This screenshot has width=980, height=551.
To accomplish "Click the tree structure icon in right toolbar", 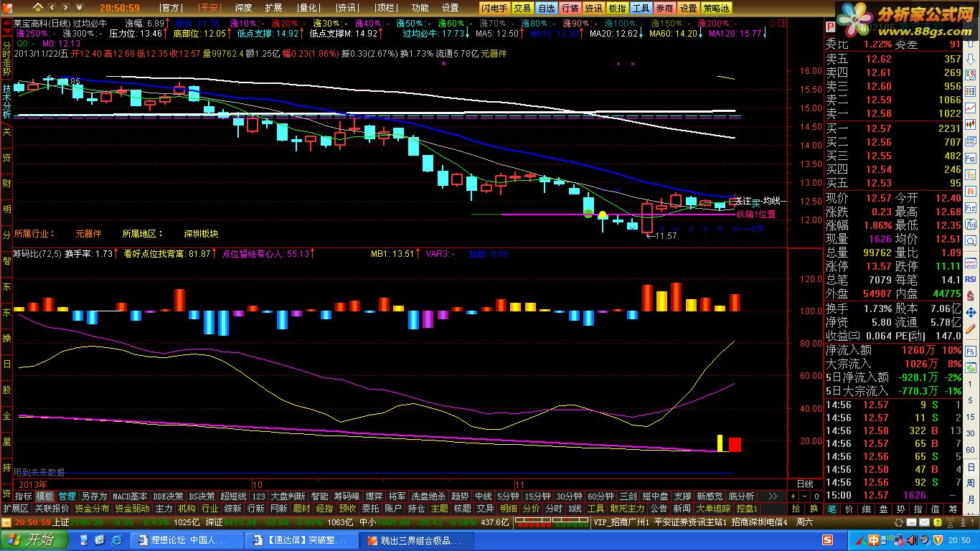I will click(x=971, y=174).
